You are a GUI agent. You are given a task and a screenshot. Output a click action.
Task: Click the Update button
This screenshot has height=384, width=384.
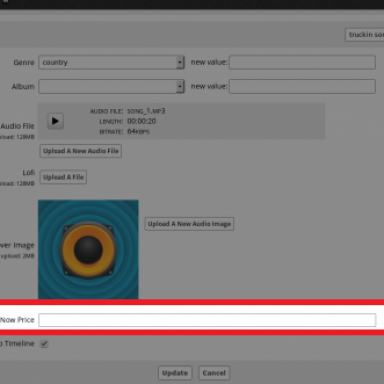[x=175, y=373]
